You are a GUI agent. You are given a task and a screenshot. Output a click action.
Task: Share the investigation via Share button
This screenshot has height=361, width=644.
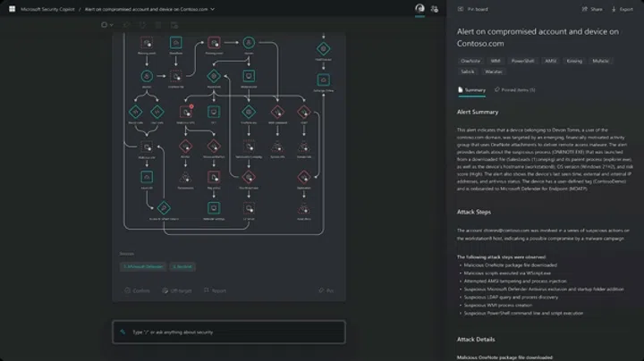[592, 9]
